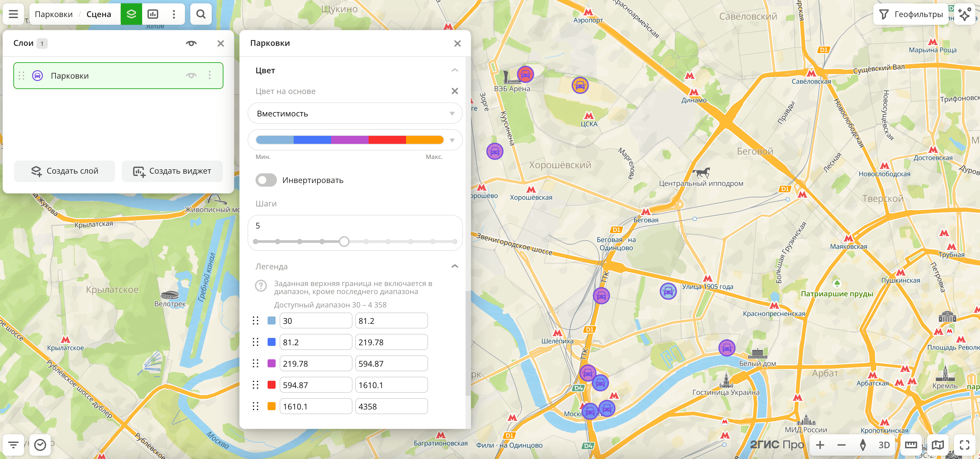Open the hamburger main menu
The width and height of the screenshot is (980, 459).
(13, 14)
